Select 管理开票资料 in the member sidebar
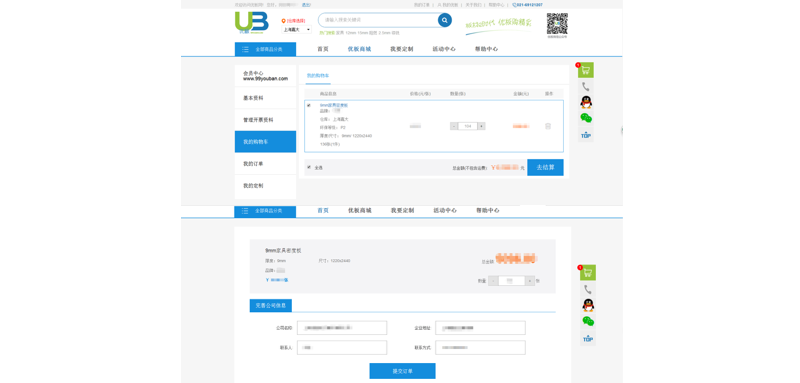 coord(265,120)
